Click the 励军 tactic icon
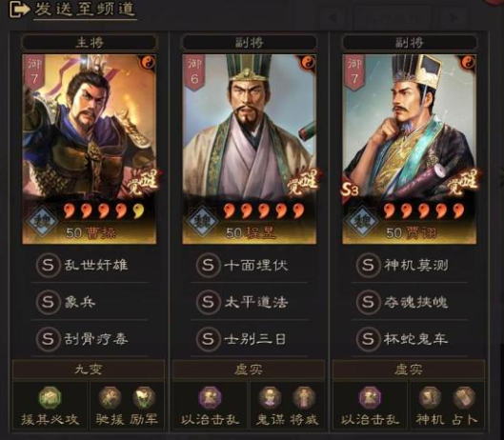The height and width of the screenshot is (440, 504). tap(144, 397)
